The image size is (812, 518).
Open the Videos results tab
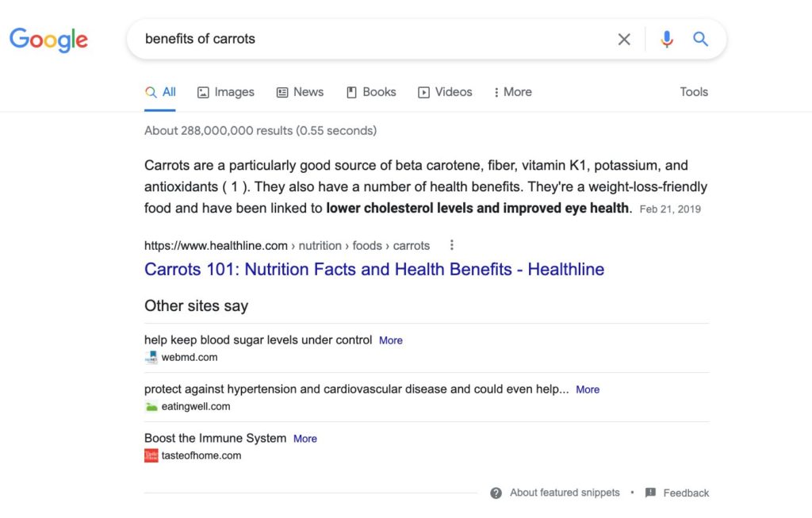[445, 92]
